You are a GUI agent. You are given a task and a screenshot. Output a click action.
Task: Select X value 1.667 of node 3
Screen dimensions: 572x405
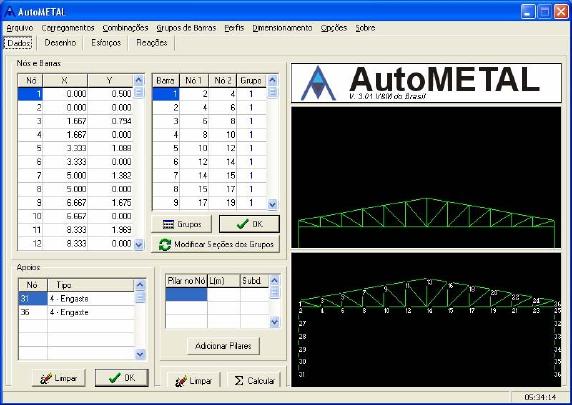pyautogui.click(x=65, y=121)
